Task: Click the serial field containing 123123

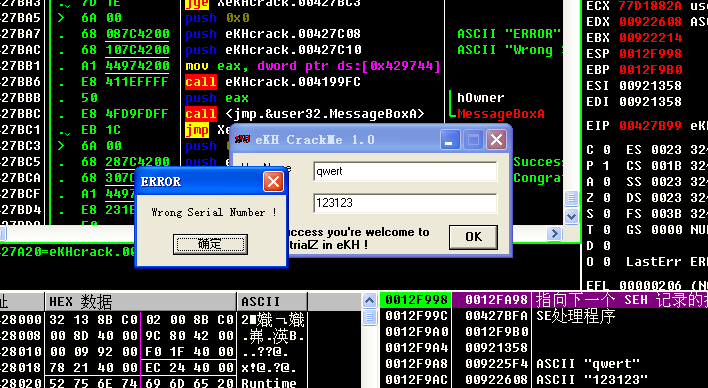Action: pyautogui.click(x=405, y=203)
